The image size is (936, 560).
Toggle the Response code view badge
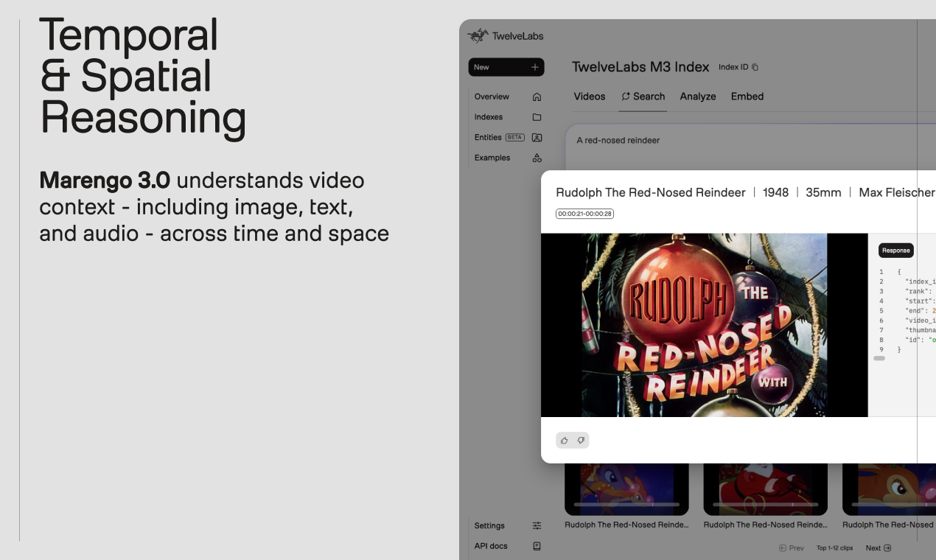tap(895, 250)
